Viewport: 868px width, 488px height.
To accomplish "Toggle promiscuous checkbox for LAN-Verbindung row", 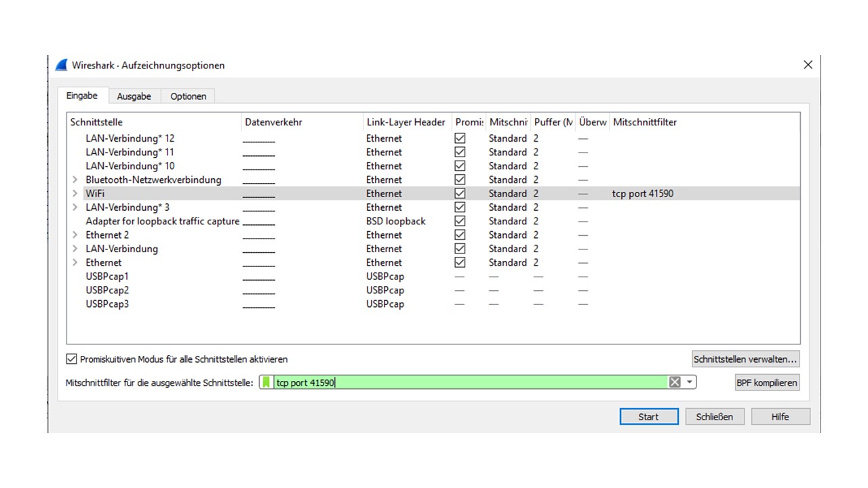I will (460, 249).
